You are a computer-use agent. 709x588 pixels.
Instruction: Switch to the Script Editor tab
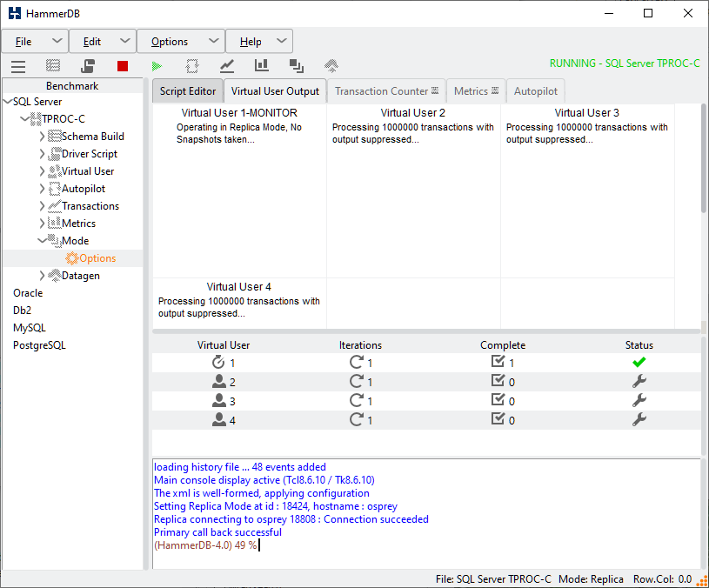click(188, 91)
